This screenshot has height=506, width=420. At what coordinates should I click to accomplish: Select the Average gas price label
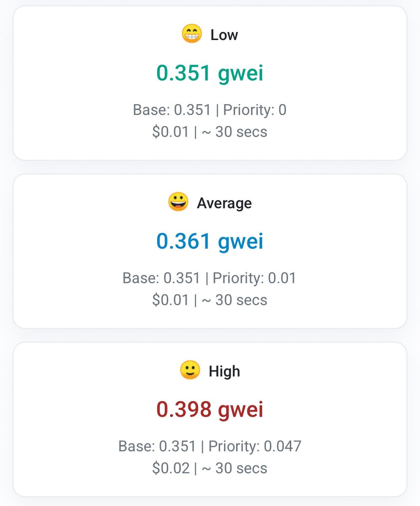coord(224,203)
